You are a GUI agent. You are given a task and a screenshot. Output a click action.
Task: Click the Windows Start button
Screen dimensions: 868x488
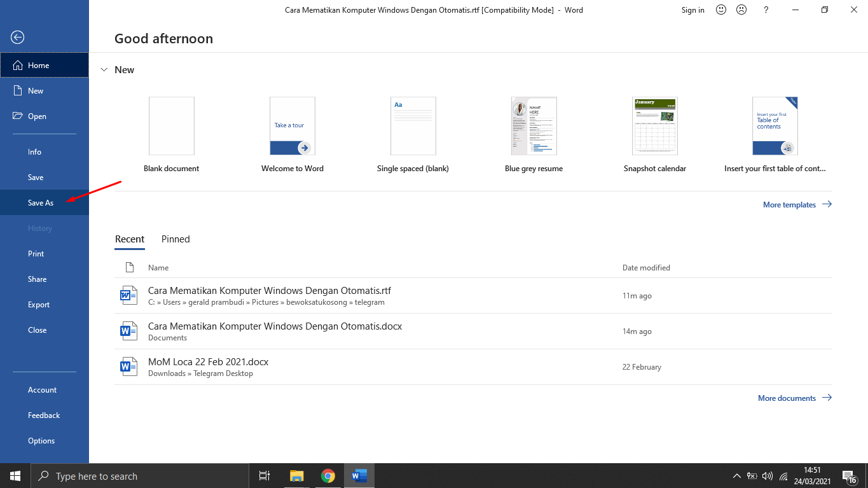(x=15, y=476)
